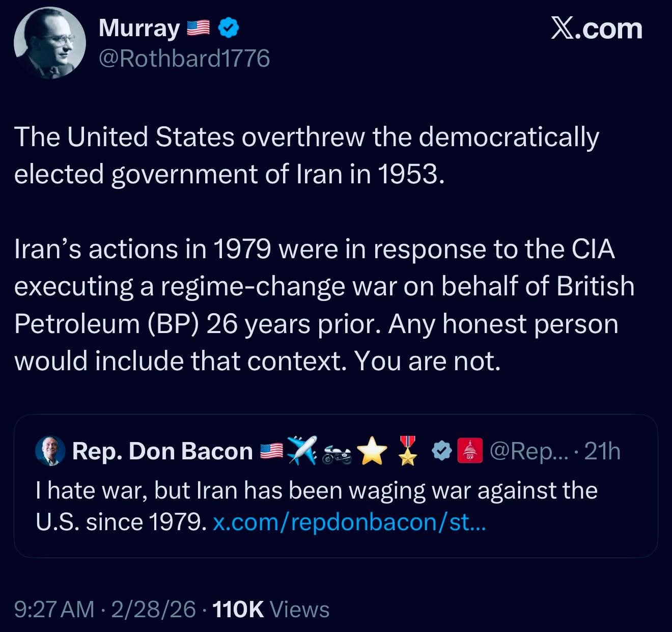Open Rep. Don Bacon's display name
The image size is (672, 632).
(x=162, y=451)
